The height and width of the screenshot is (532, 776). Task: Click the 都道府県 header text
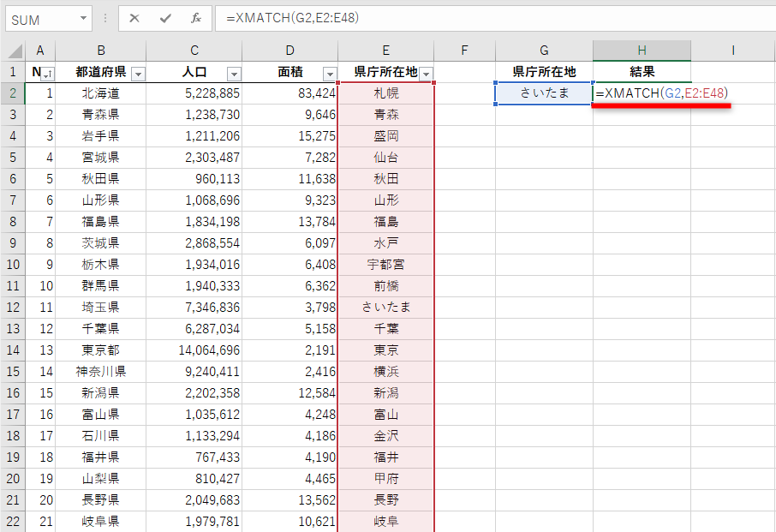point(101,72)
